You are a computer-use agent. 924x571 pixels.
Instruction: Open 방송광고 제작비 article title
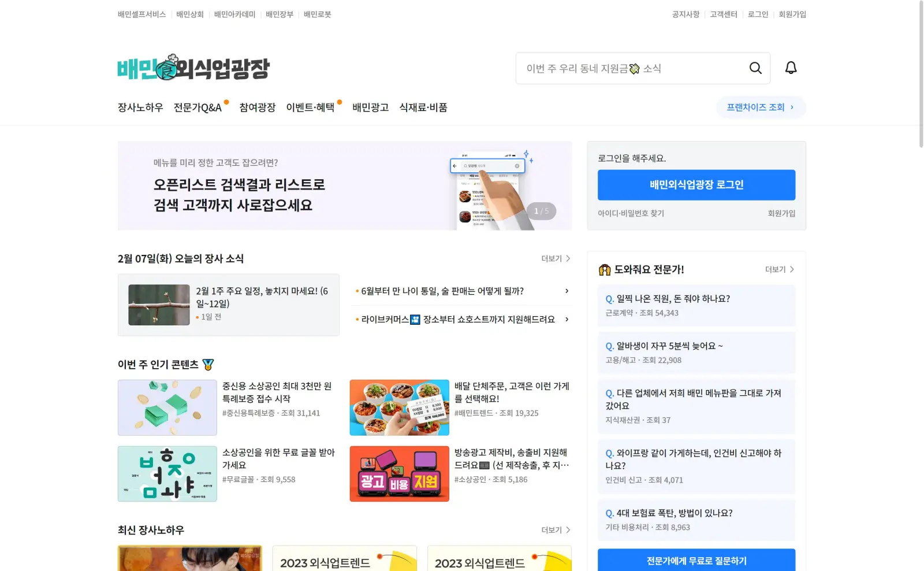coord(512,458)
